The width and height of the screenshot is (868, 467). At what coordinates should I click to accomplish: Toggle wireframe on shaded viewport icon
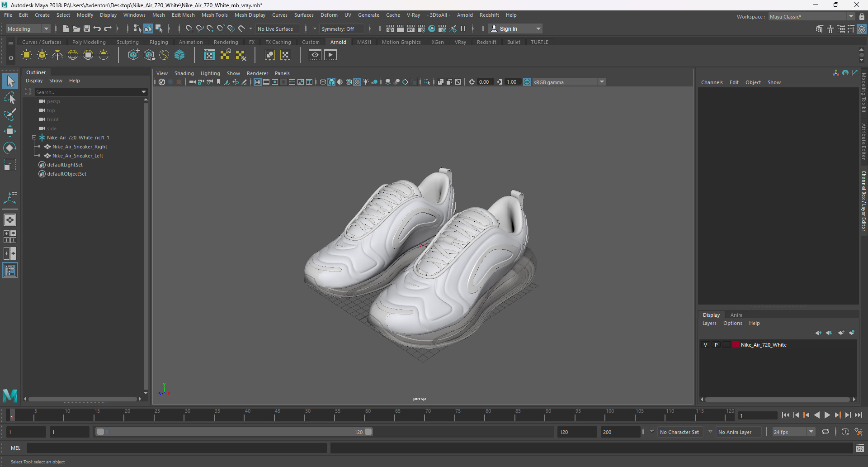(349, 82)
